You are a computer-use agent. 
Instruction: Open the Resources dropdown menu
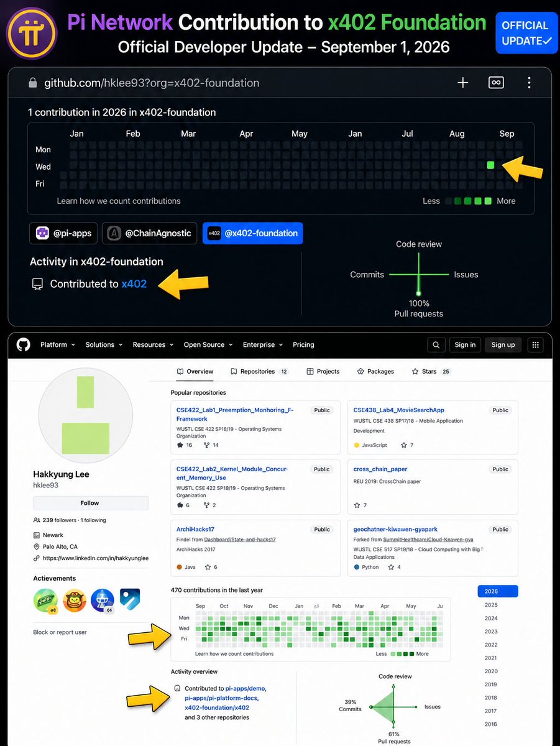153,345
